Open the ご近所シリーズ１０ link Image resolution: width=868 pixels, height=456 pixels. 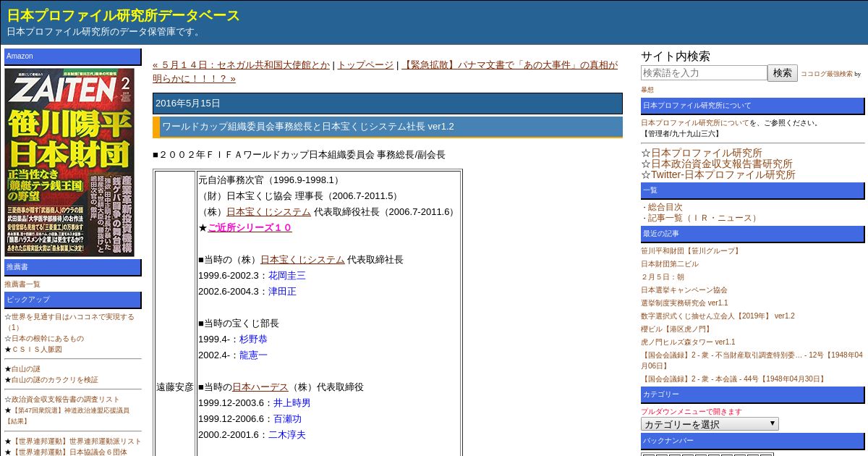point(250,228)
